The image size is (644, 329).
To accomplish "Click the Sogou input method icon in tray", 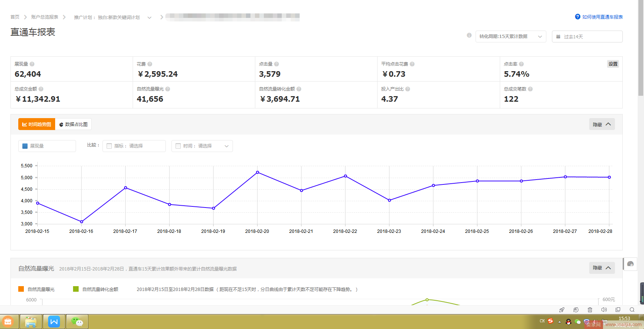I will pyautogui.click(x=550, y=321).
